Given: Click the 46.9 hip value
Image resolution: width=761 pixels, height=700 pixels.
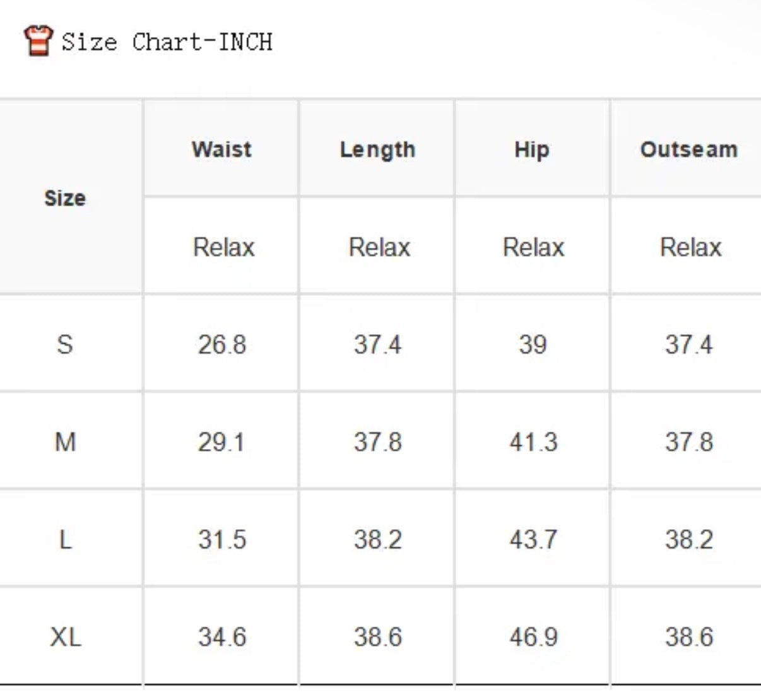Looking at the screenshot, I should coord(533,636).
